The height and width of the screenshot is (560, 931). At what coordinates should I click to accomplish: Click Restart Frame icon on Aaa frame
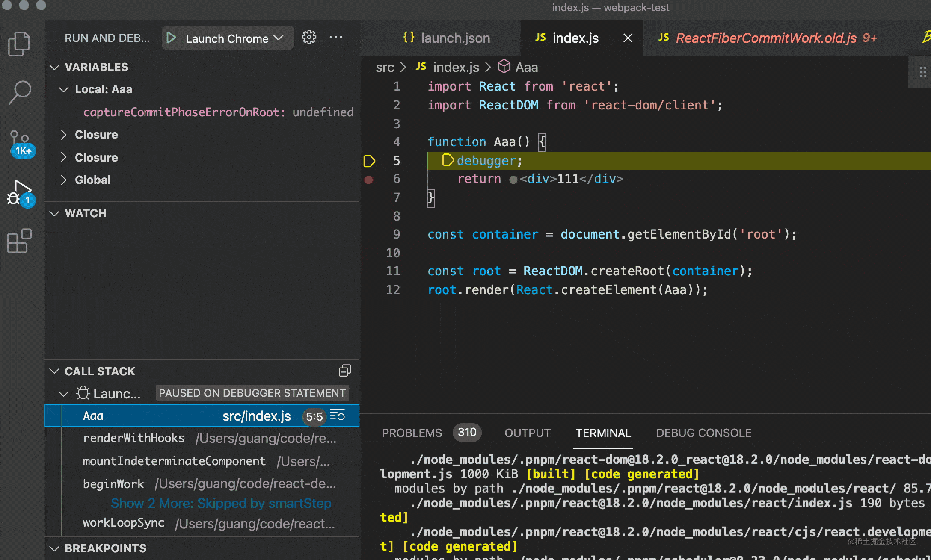338,416
